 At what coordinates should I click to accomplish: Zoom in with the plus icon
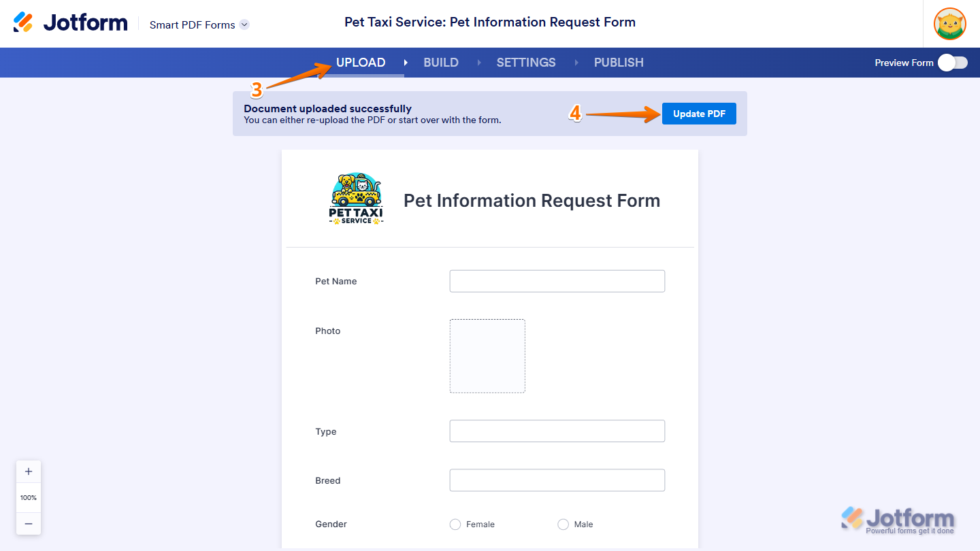click(x=29, y=471)
